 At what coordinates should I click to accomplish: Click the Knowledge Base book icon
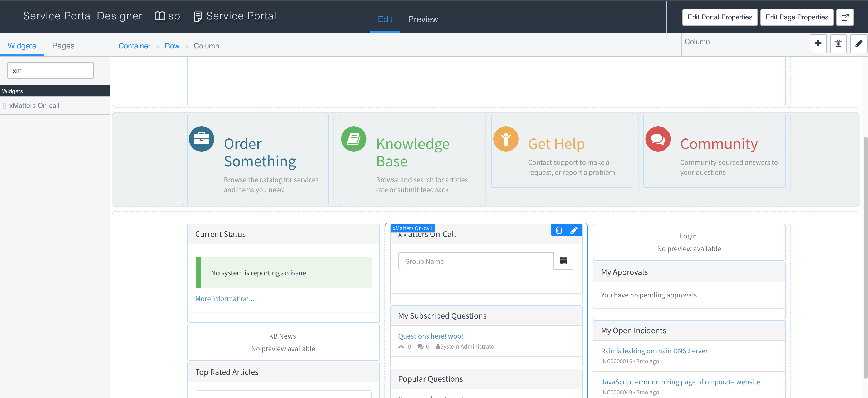pyautogui.click(x=353, y=139)
